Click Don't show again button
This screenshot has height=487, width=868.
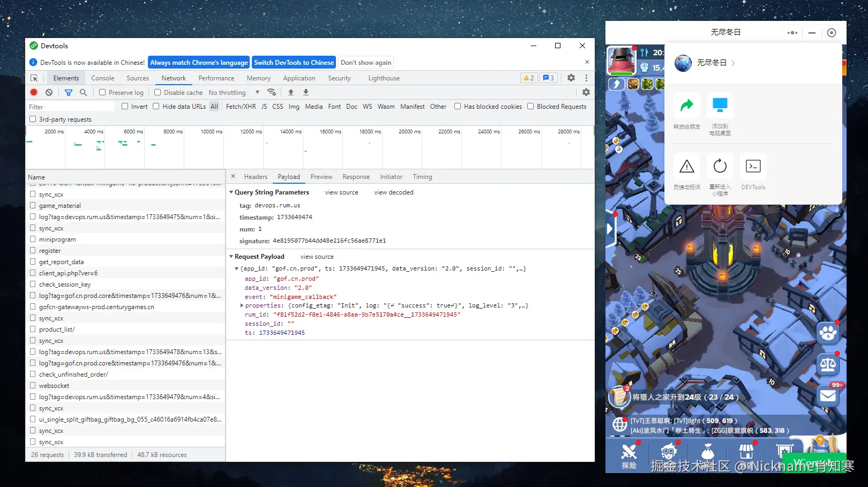click(366, 63)
